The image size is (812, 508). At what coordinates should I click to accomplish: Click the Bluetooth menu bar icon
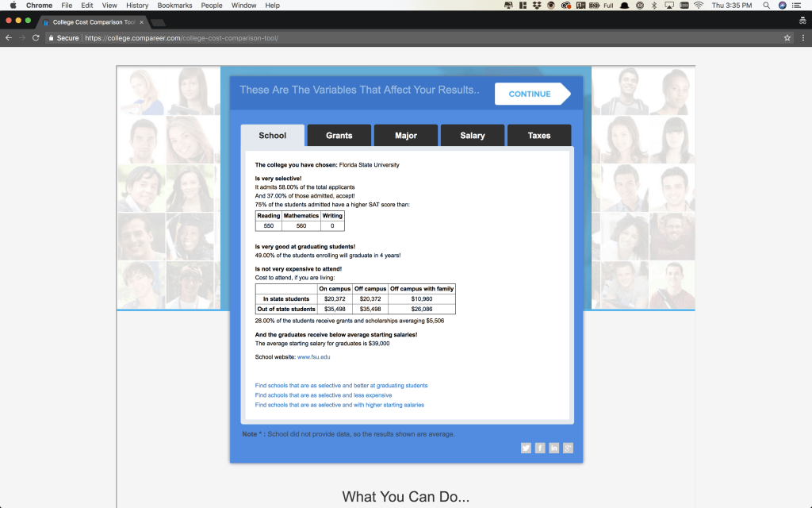point(654,6)
